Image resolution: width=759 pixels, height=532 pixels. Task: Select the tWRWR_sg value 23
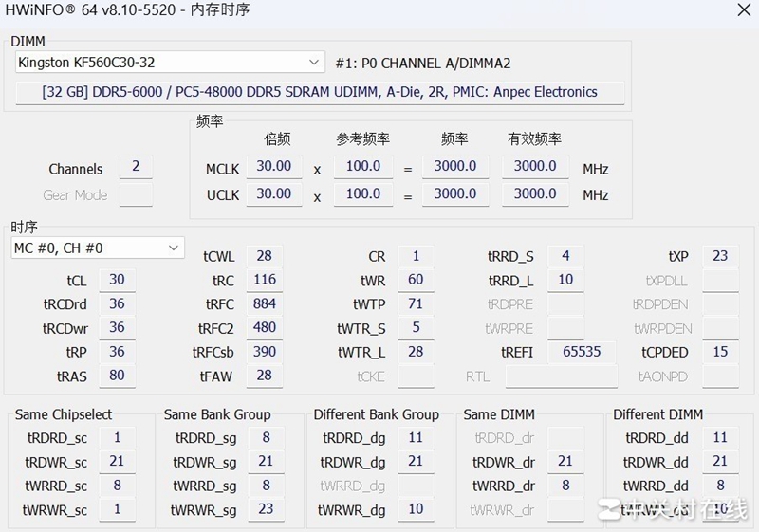[267, 509]
